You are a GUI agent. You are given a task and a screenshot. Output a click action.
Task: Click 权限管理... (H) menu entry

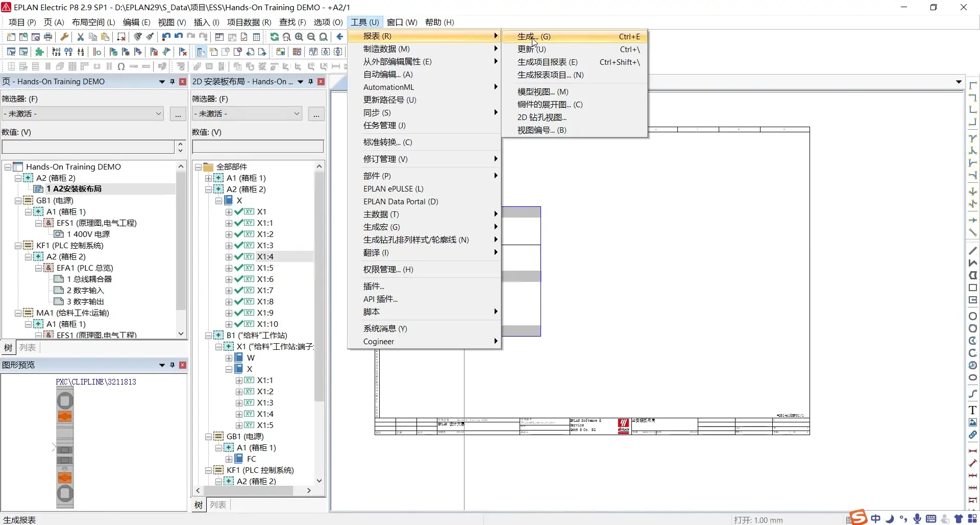pyautogui.click(x=424, y=269)
